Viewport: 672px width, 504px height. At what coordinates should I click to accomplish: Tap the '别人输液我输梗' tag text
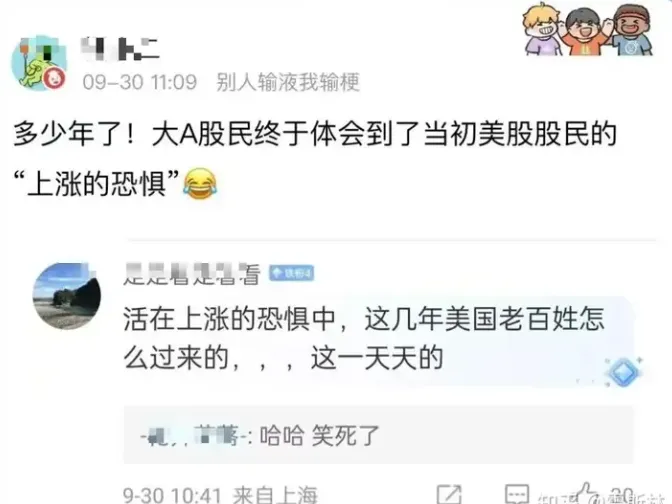(x=288, y=82)
